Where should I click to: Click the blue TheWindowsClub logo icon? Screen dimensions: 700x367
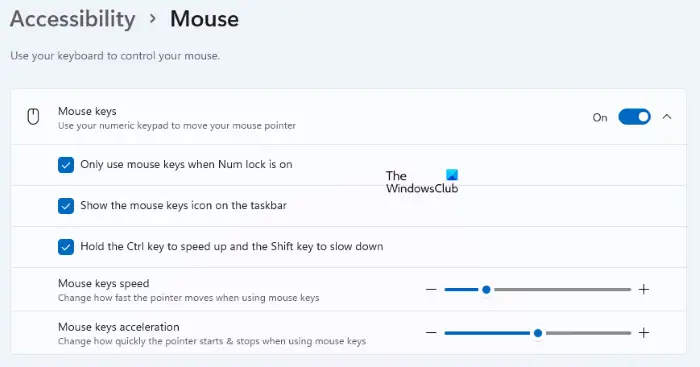(452, 175)
